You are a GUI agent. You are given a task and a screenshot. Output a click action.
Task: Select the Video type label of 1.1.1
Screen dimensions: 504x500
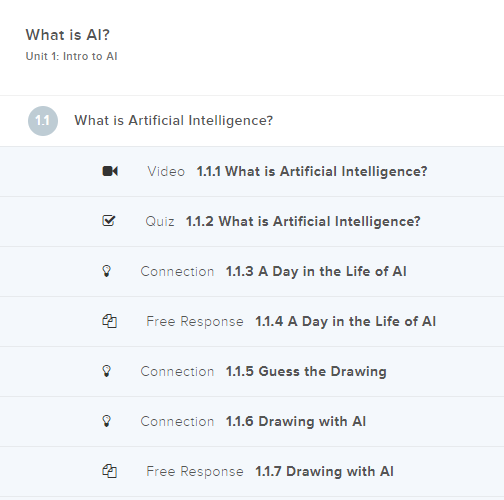[x=166, y=171]
